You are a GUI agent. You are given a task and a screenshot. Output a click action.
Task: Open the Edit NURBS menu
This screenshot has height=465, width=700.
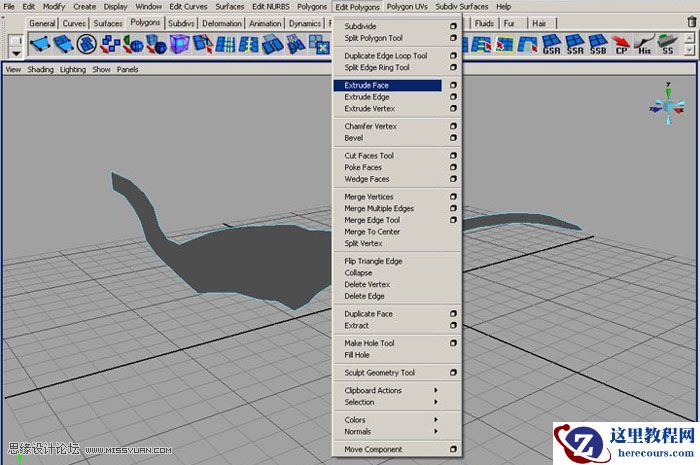click(271, 7)
